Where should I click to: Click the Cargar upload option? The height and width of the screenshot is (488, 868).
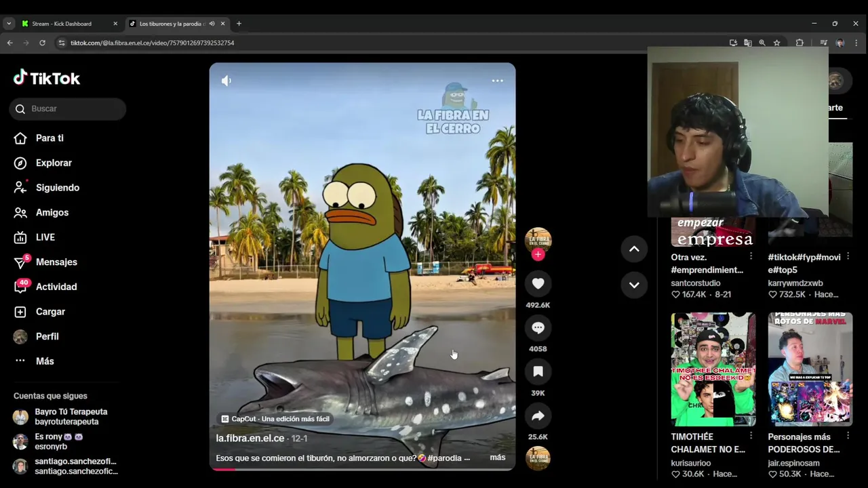coord(39,312)
